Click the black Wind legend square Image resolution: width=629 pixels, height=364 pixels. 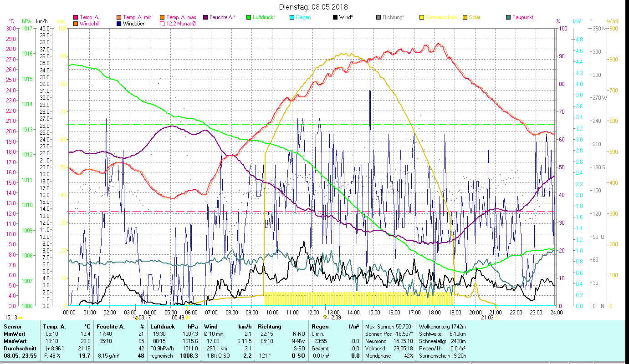coord(335,18)
